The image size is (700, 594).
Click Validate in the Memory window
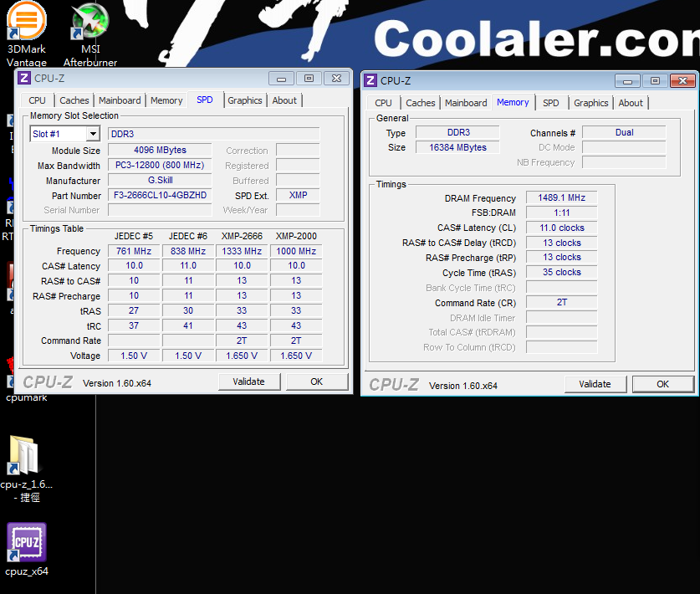pos(595,384)
